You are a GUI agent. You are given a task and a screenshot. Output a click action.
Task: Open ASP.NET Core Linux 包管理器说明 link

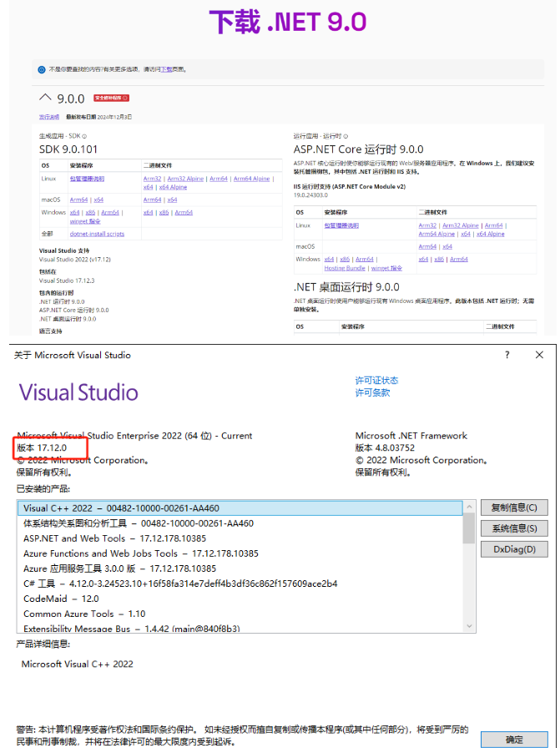(341, 225)
